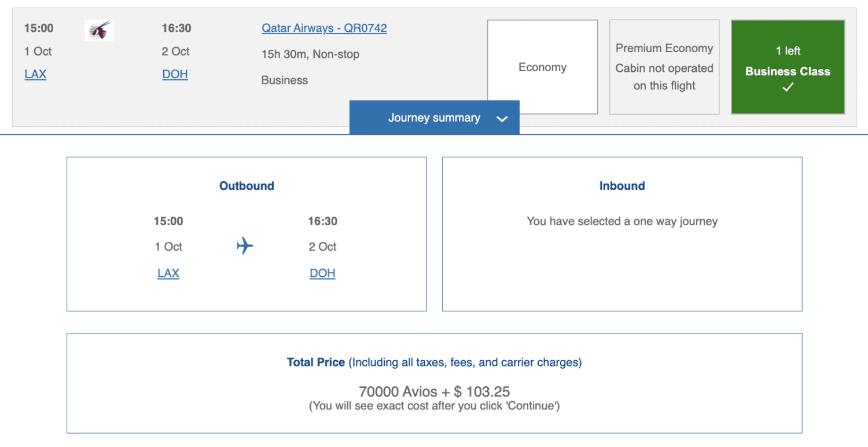Viewport: 868px width, 447px height.
Task: Collapse the Journey summary chevron
Action: point(502,119)
